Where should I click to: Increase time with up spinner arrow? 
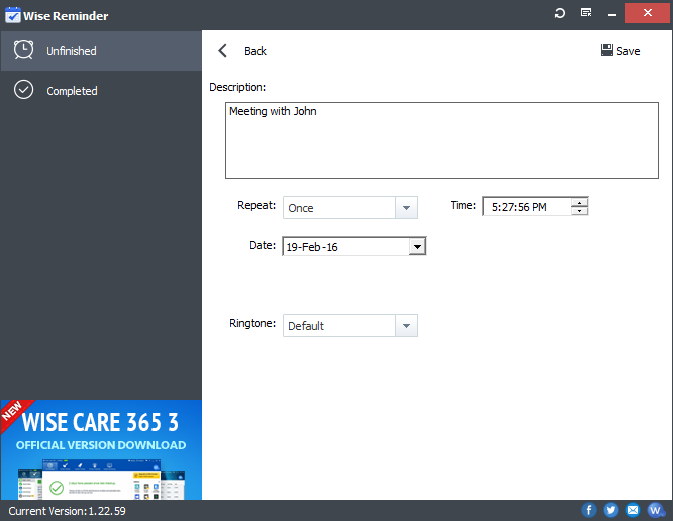(x=579, y=202)
